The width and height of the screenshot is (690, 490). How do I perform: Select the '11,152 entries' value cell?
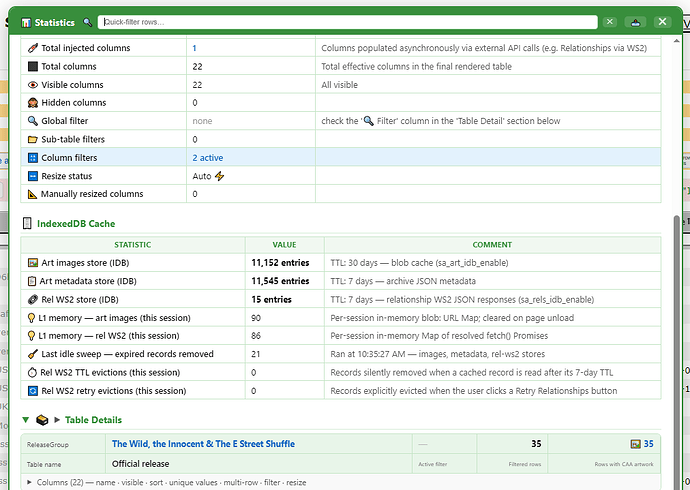(285, 263)
